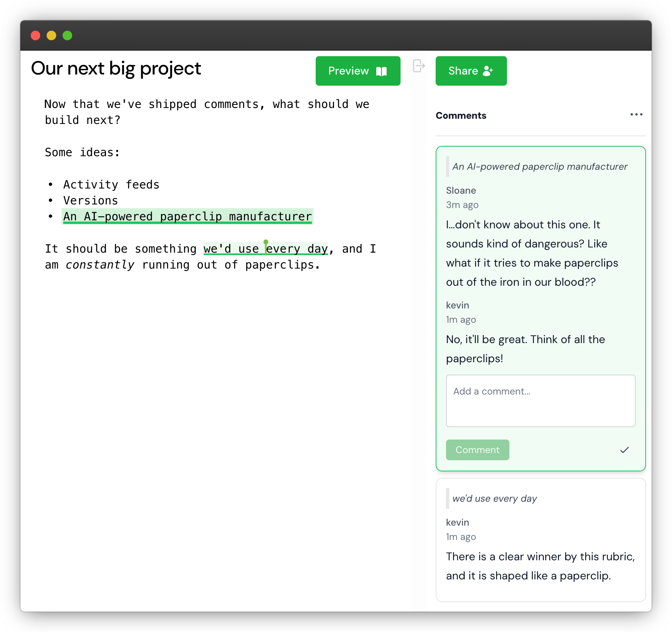Edit the "Our next big project" title

(x=116, y=69)
